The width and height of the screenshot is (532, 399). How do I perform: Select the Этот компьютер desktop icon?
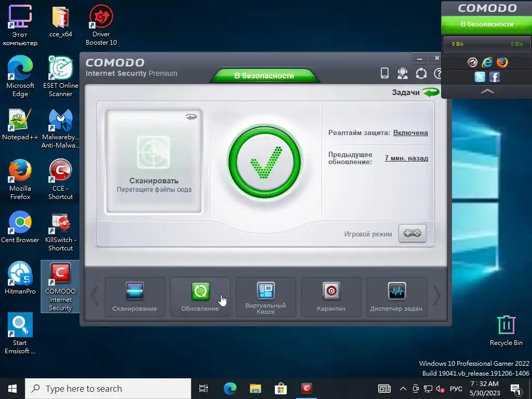20,25
